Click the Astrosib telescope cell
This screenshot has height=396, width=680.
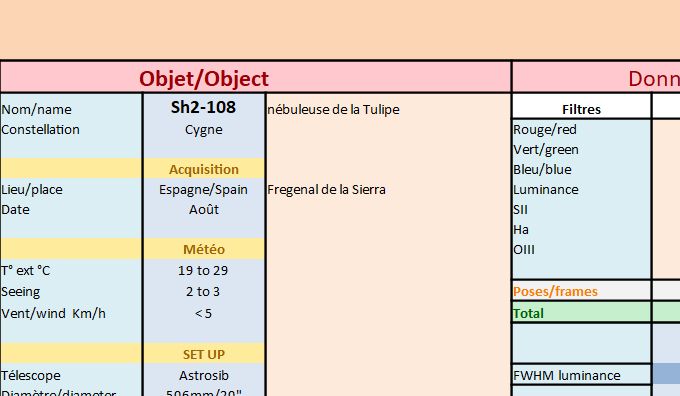pyautogui.click(x=203, y=375)
